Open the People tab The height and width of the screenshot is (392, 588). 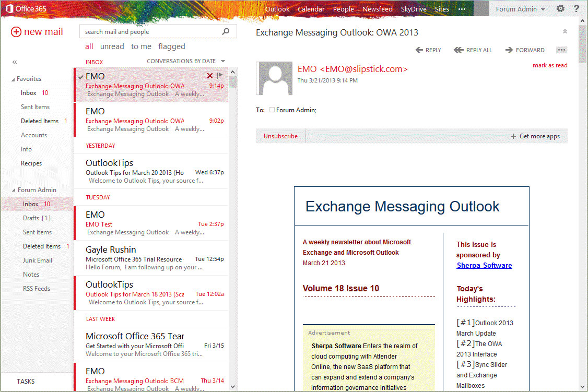coord(343,9)
